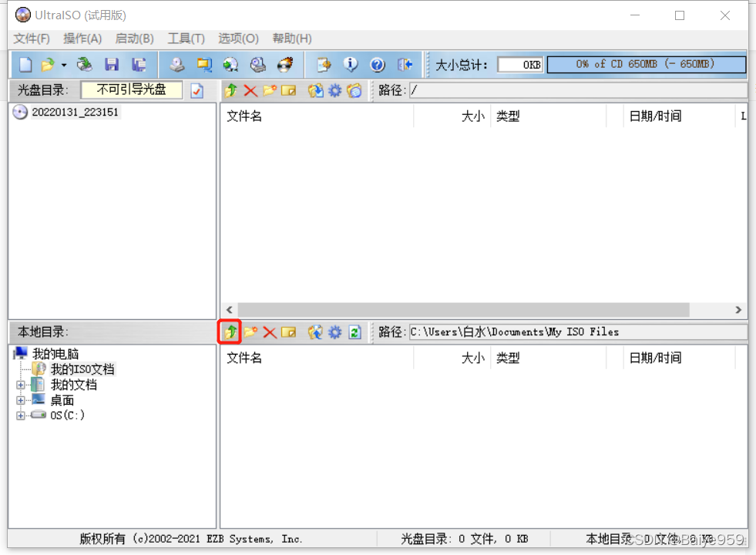Expand the 我的文档 tree node
Viewport: 756px width, 555px height.
click(20, 385)
